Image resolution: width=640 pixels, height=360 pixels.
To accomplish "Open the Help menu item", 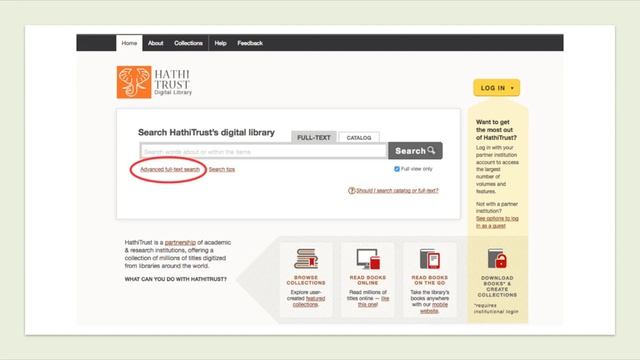I will [220, 43].
